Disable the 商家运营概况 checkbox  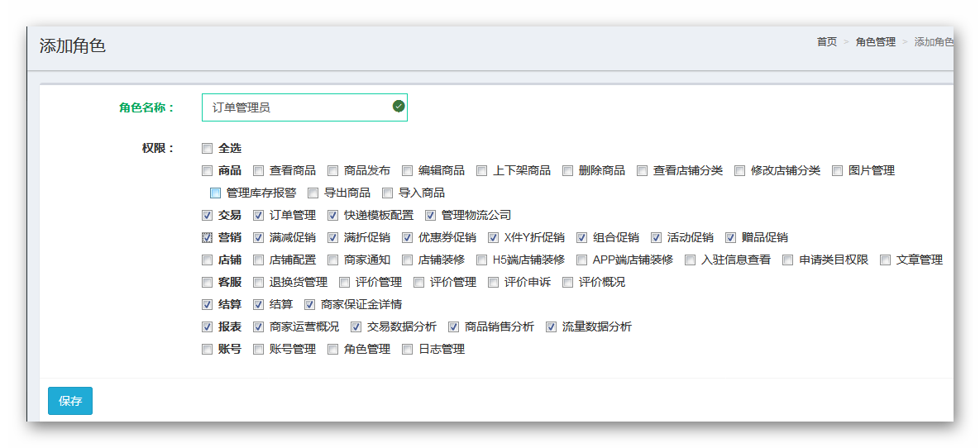click(258, 326)
